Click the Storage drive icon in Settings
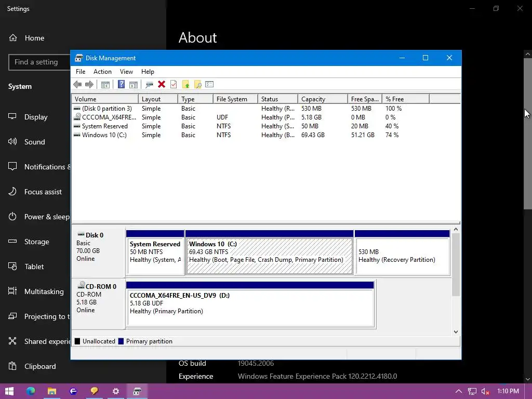The width and height of the screenshot is (532, 399). 12,241
